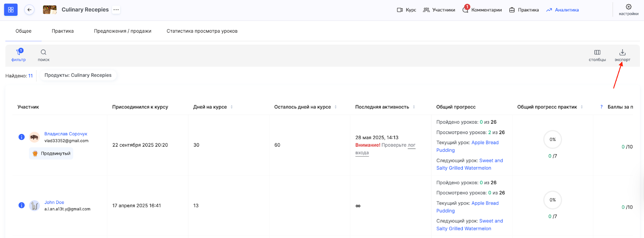
Task: Open settings gear icon
Action: tap(629, 7)
